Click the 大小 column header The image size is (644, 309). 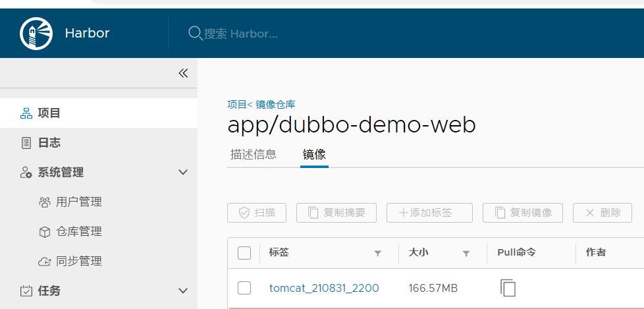(419, 252)
